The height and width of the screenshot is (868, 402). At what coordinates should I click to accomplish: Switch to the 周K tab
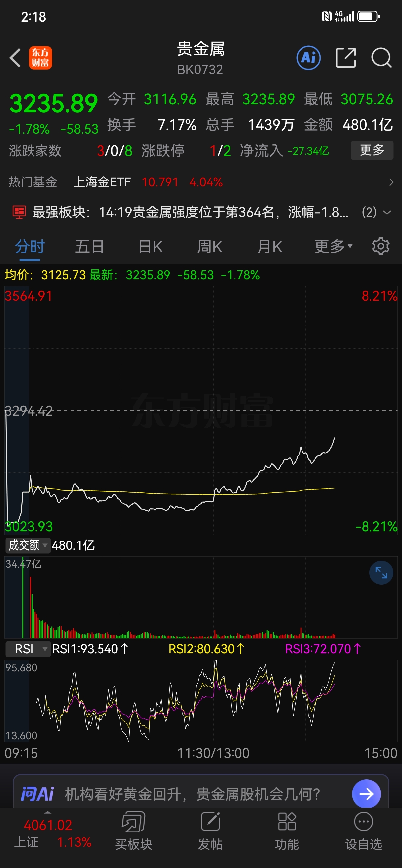[x=210, y=246]
